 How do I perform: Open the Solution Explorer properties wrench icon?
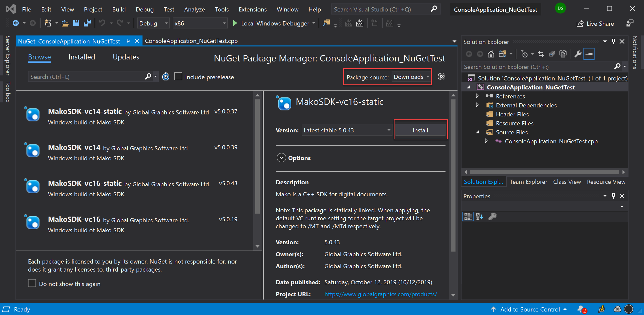(578, 54)
